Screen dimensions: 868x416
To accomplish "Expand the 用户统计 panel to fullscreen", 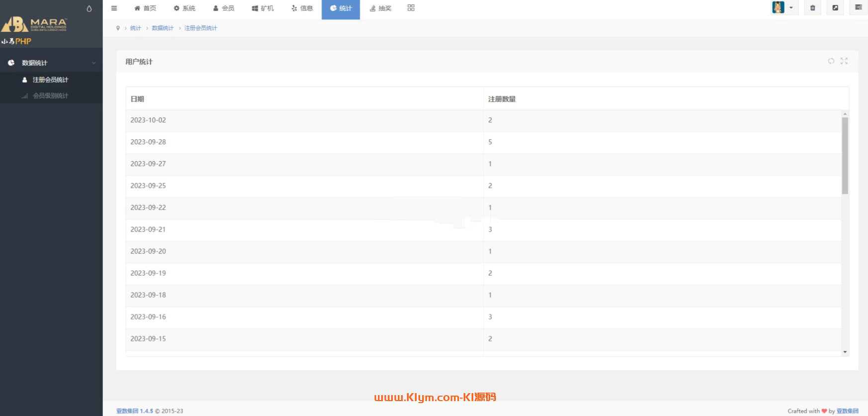I will (844, 61).
